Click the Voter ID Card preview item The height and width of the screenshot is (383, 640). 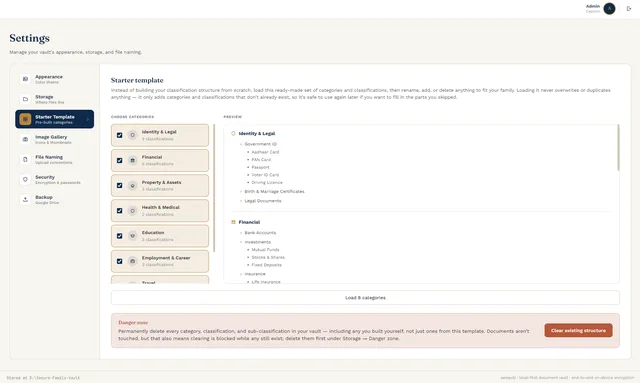point(265,175)
